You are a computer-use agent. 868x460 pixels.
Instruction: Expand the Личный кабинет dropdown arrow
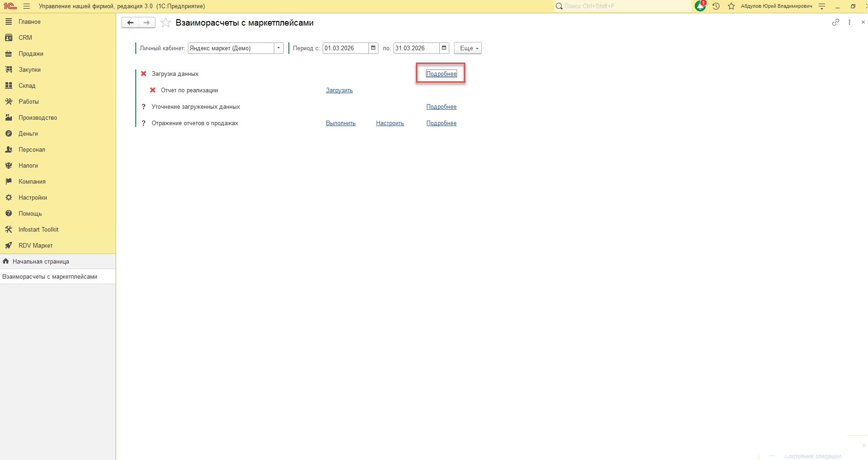(279, 48)
